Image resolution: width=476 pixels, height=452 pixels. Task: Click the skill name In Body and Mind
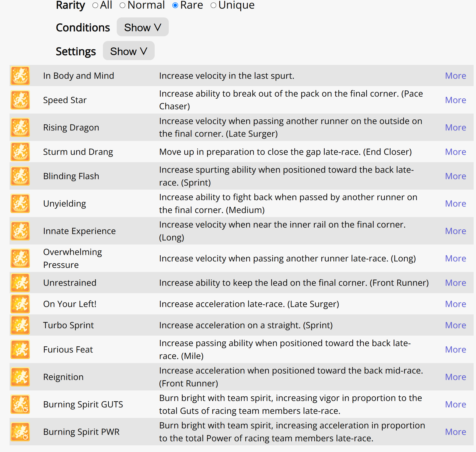[79, 76]
